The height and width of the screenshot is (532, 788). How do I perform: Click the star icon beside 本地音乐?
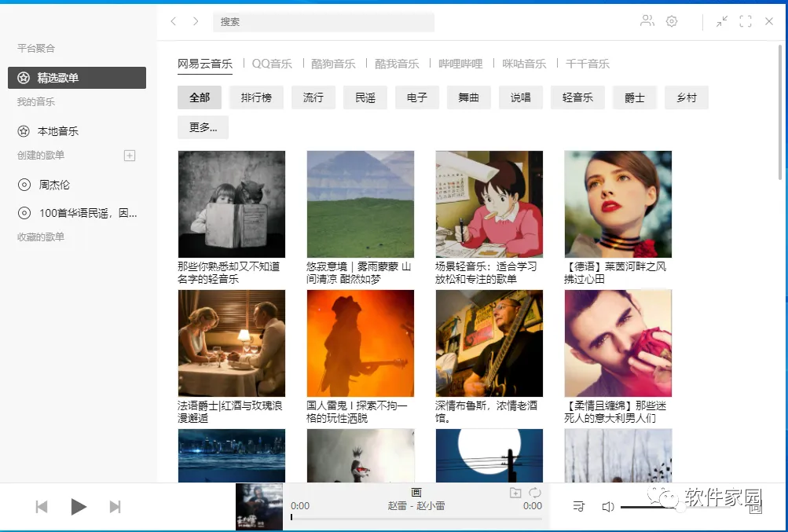tap(24, 131)
